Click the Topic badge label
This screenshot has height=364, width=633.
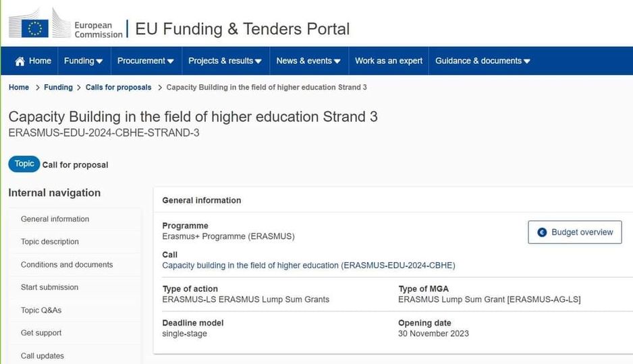(x=24, y=164)
